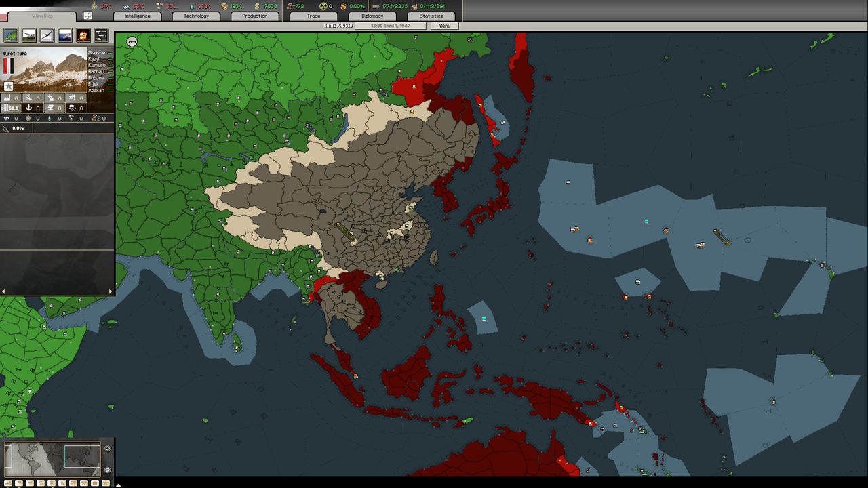Open the Intelligence tab
This screenshot has height=488, width=868.
pyautogui.click(x=137, y=16)
